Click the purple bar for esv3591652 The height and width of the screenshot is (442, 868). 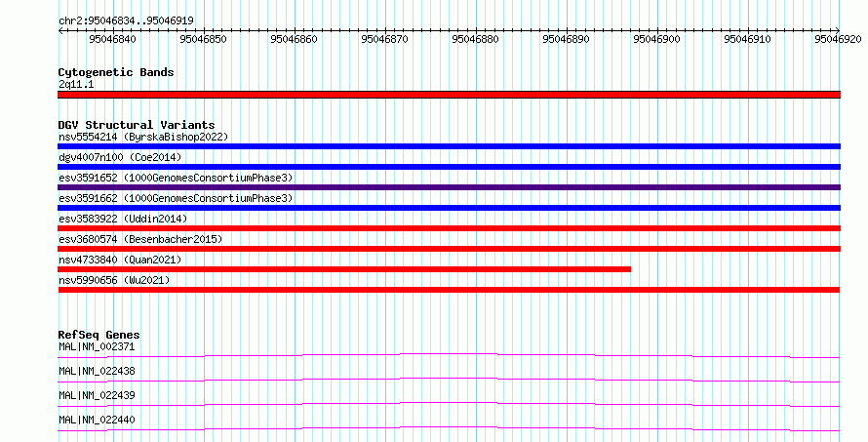click(x=449, y=187)
